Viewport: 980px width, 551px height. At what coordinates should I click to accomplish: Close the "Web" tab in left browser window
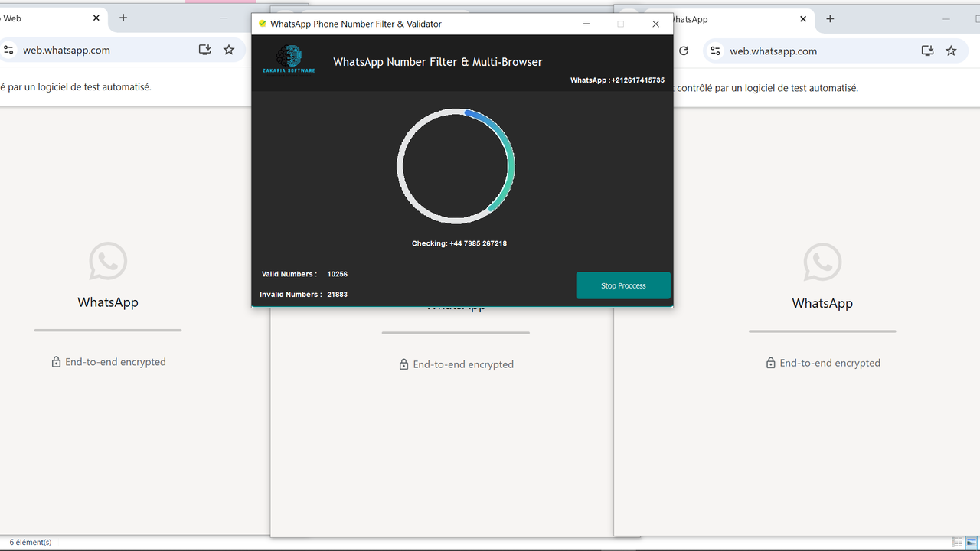point(96,18)
